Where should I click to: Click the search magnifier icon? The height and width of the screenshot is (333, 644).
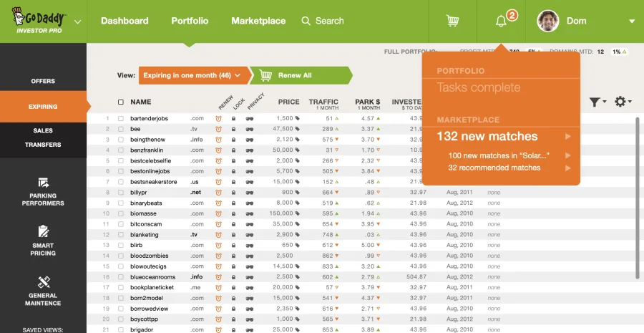point(306,21)
